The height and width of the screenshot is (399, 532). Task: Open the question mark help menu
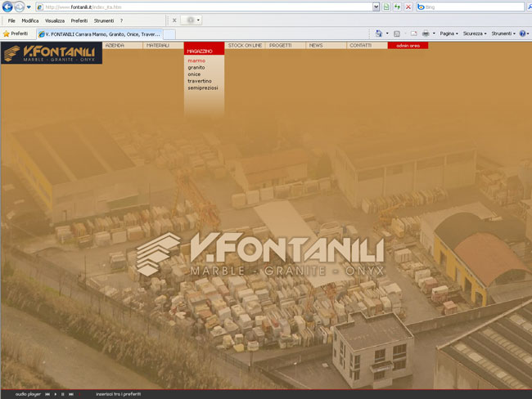[x=121, y=20]
